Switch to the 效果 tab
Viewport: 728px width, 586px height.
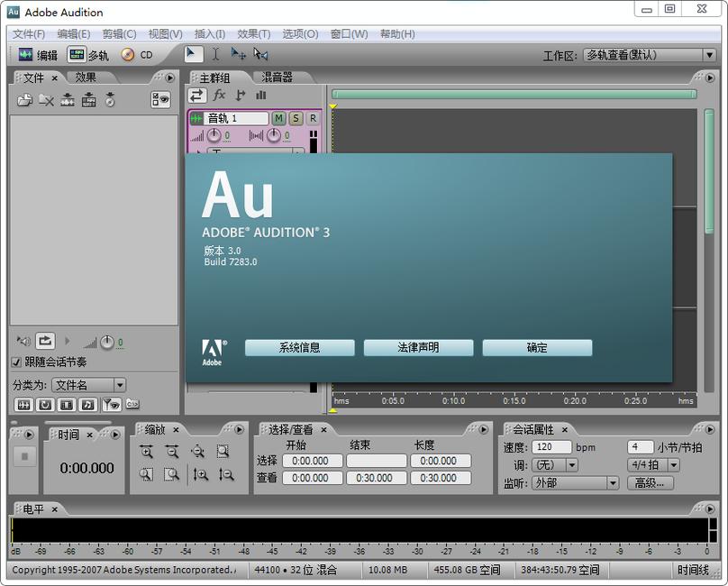(86, 78)
